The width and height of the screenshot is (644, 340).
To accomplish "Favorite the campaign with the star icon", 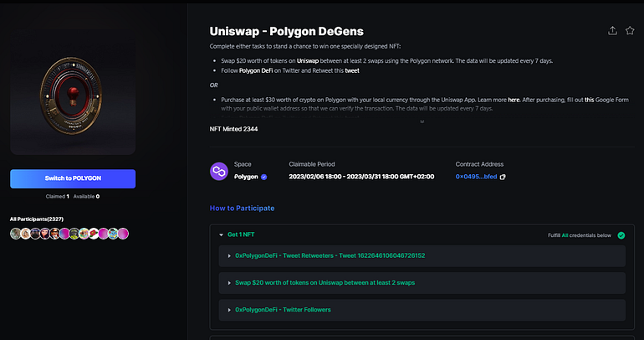I will click(x=630, y=31).
